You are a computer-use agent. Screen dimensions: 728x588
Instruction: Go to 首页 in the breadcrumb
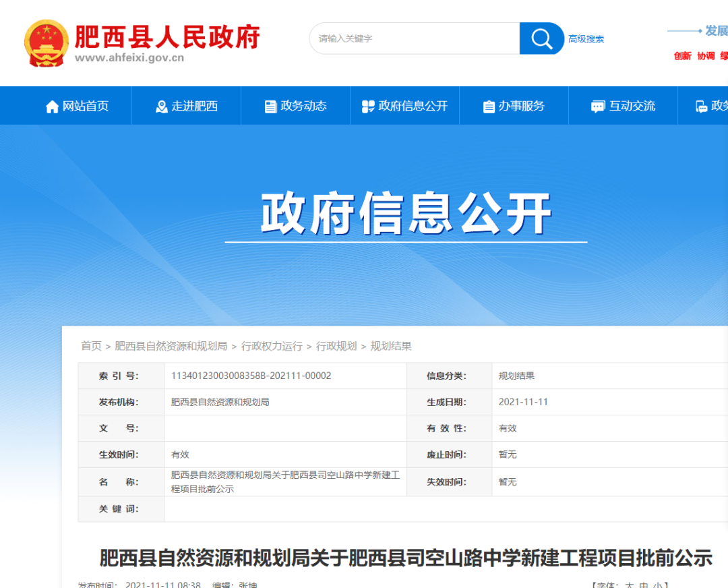click(91, 346)
